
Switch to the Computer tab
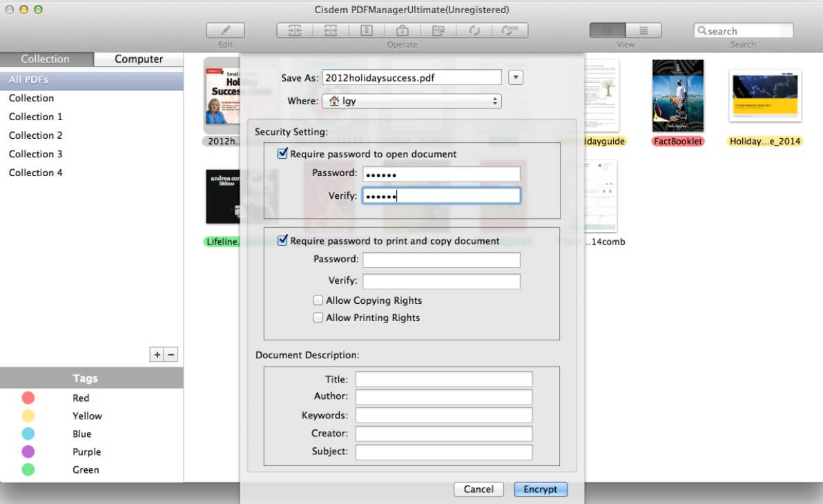(138, 59)
